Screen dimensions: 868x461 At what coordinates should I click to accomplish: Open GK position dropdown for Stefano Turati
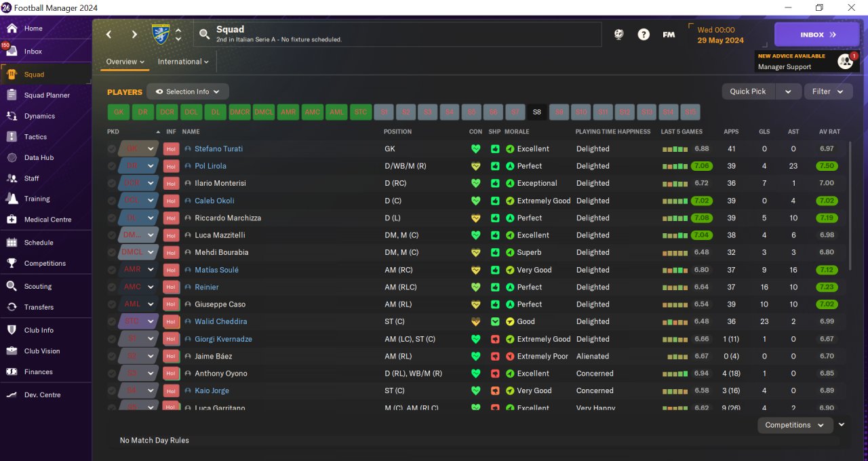point(151,149)
